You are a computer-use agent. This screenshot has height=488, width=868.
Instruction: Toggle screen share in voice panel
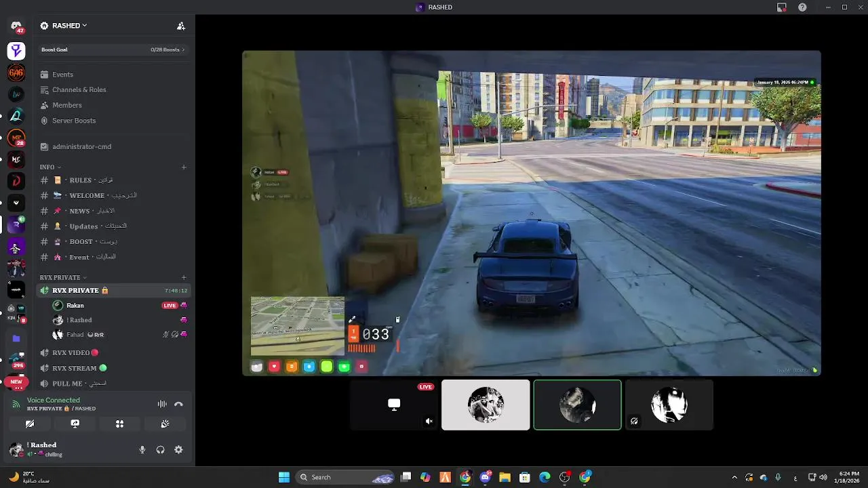pos(75,424)
